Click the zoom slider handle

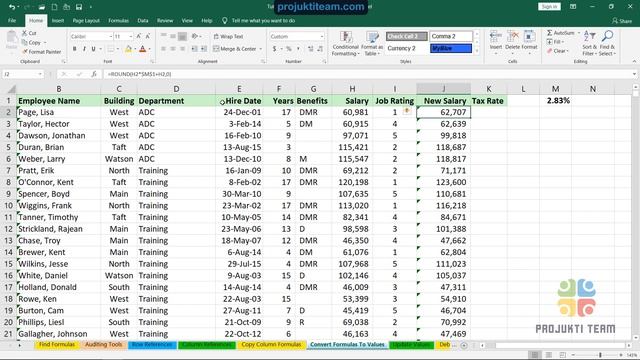click(x=600, y=355)
